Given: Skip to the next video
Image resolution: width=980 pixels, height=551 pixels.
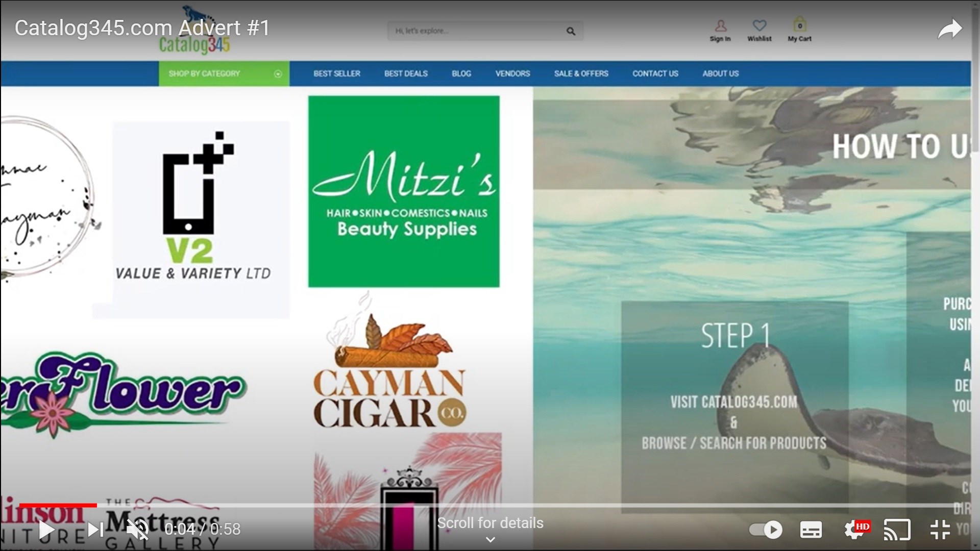Looking at the screenshot, I should click(x=95, y=530).
